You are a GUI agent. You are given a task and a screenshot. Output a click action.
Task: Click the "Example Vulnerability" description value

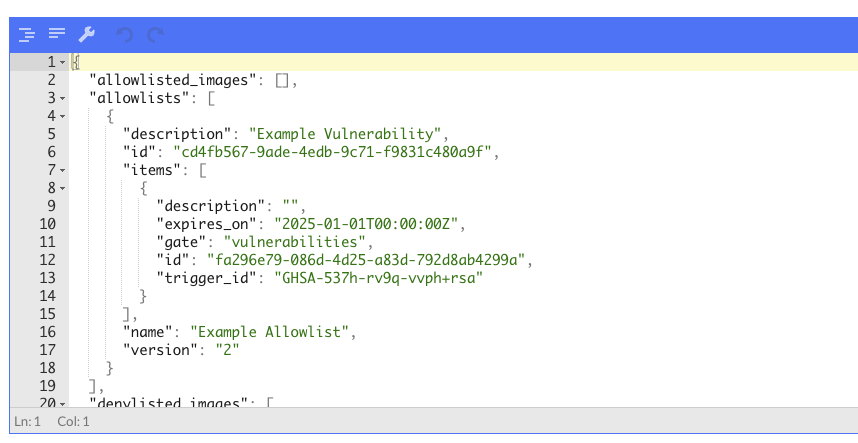[x=345, y=134]
